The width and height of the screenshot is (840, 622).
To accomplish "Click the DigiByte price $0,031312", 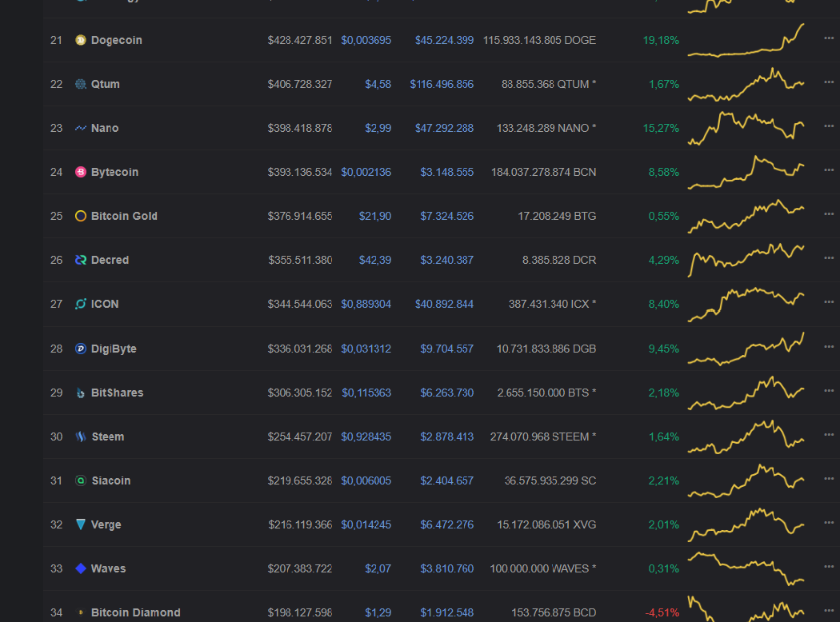I will pyautogui.click(x=366, y=349).
